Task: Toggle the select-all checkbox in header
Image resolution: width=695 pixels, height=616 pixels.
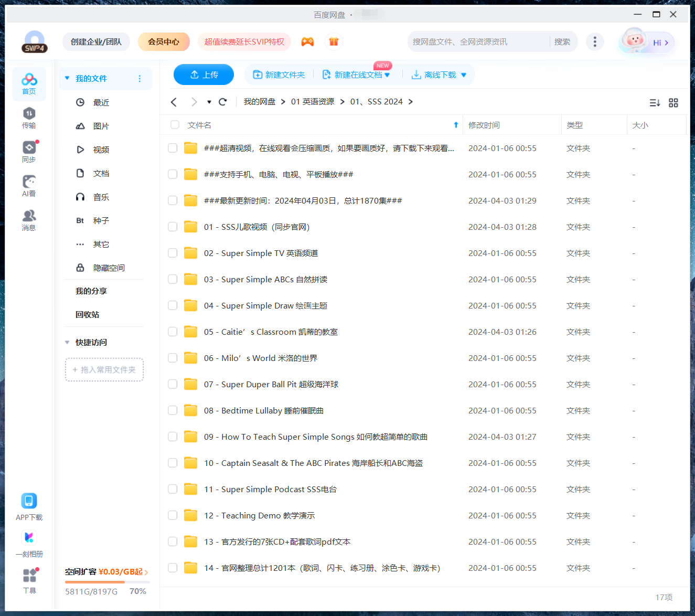Action: click(175, 125)
